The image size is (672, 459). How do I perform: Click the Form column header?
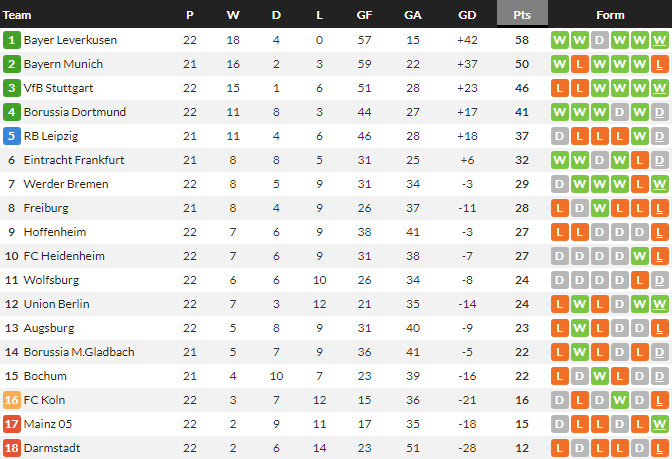[x=609, y=15]
